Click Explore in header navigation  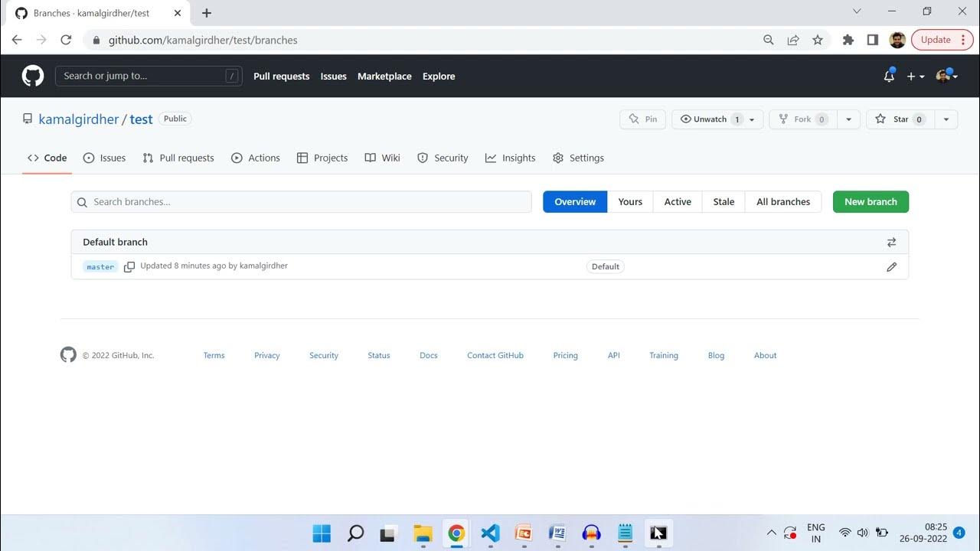pos(439,76)
